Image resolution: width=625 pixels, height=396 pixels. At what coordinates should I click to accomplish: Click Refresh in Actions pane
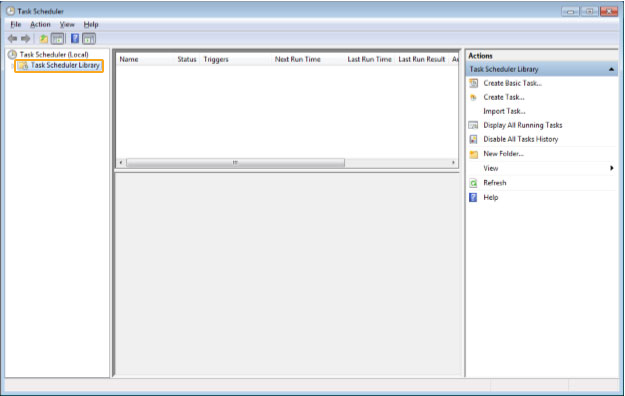(x=495, y=183)
